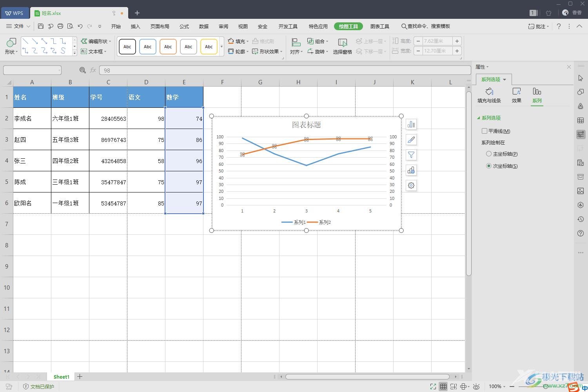Click the properties sliders icon in right sidebar
Viewport: 588px width, 392px height.
[x=581, y=134]
